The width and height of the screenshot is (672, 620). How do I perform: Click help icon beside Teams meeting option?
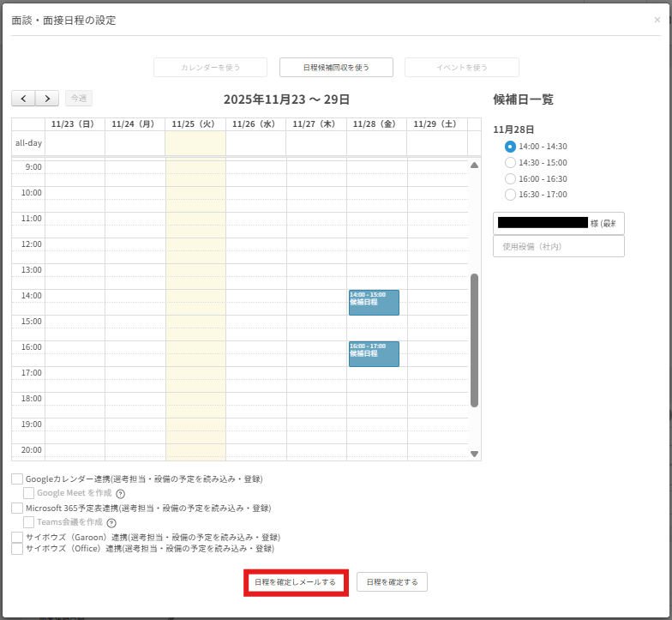(x=111, y=522)
